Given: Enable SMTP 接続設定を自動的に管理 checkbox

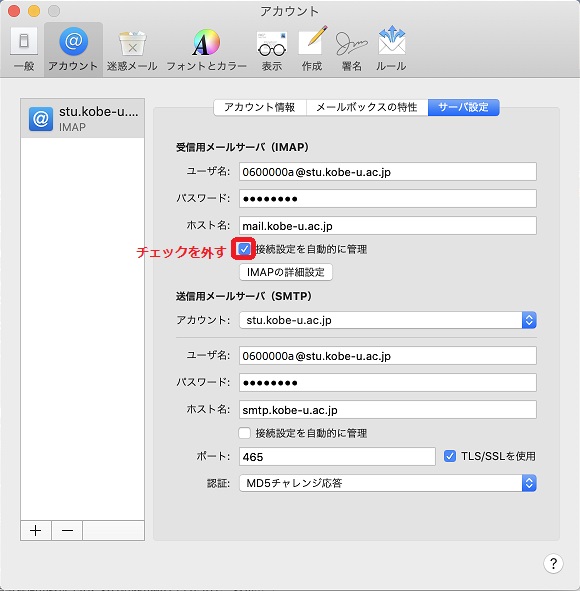Looking at the screenshot, I should (x=244, y=433).
